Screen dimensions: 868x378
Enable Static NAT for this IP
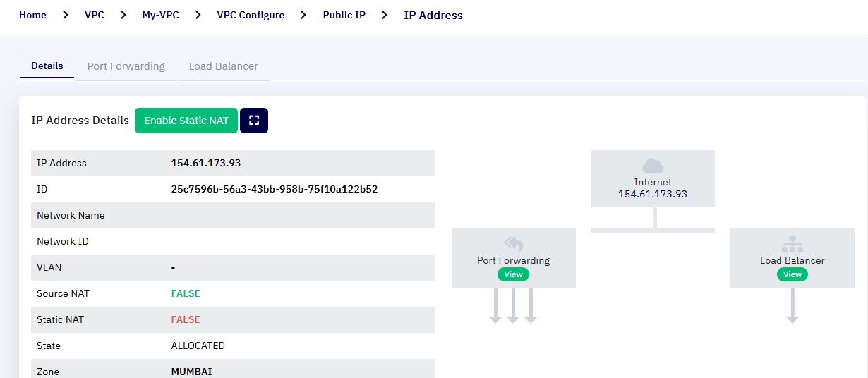point(186,121)
